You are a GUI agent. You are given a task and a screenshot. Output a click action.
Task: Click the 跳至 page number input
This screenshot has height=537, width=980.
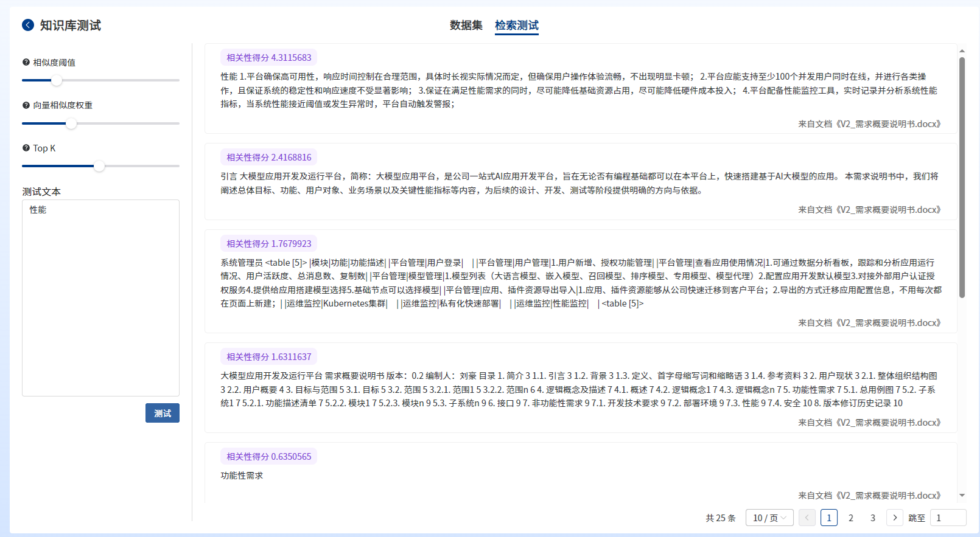pos(948,518)
